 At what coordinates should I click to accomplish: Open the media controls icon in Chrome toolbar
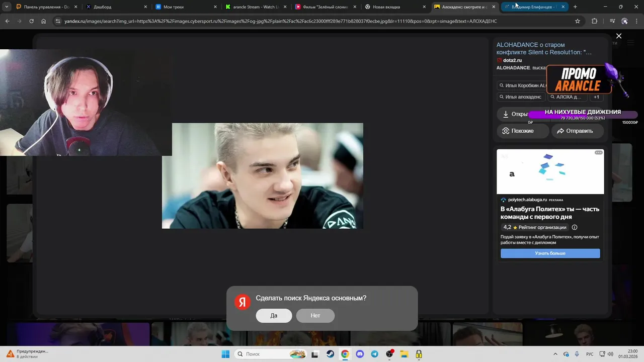pyautogui.click(x=612, y=21)
